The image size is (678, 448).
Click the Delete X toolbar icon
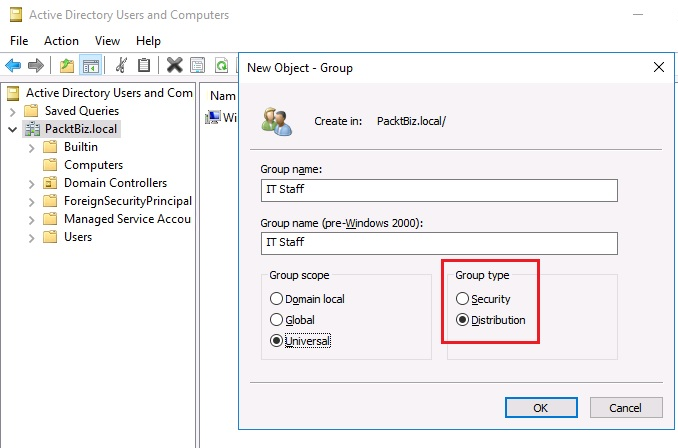click(174, 66)
